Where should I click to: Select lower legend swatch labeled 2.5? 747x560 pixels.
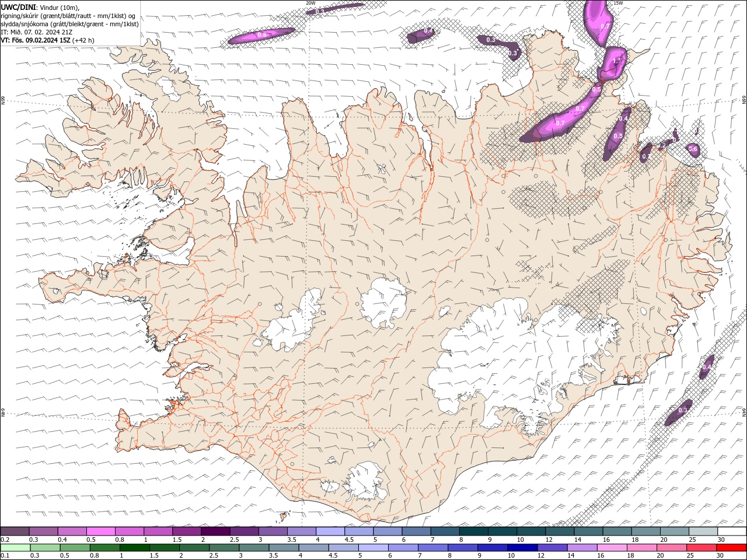(225, 548)
